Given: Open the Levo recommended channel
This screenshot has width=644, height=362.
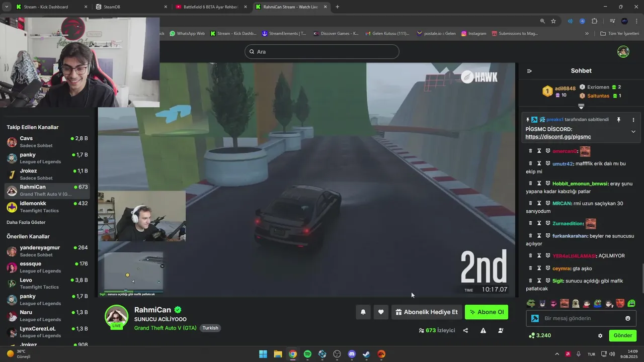Looking at the screenshot, I should click(x=48, y=283).
